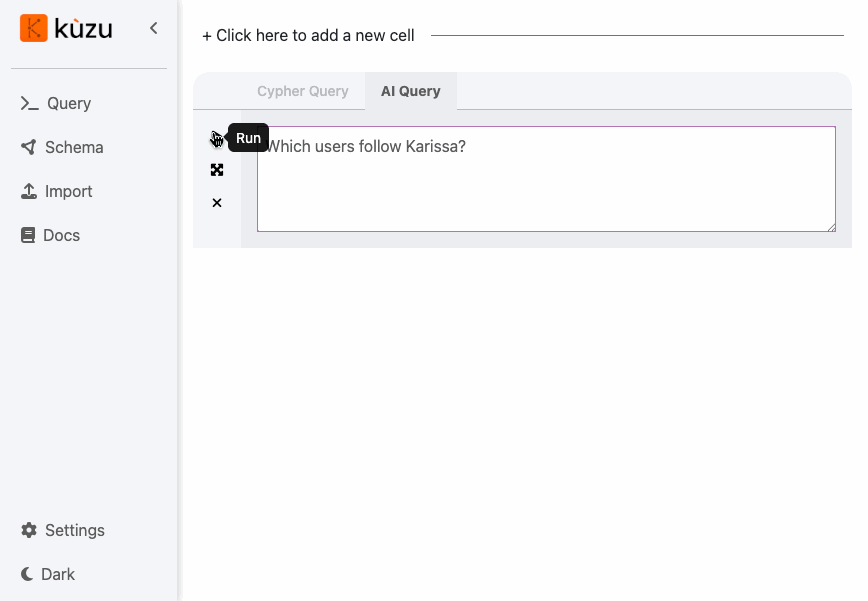Run the current query cell
Image resolution: width=868 pixels, height=601 pixels.
216,138
